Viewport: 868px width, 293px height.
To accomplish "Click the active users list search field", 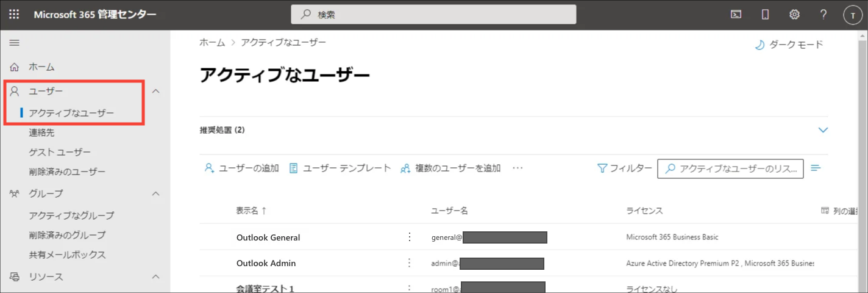I will (x=730, y=168).
